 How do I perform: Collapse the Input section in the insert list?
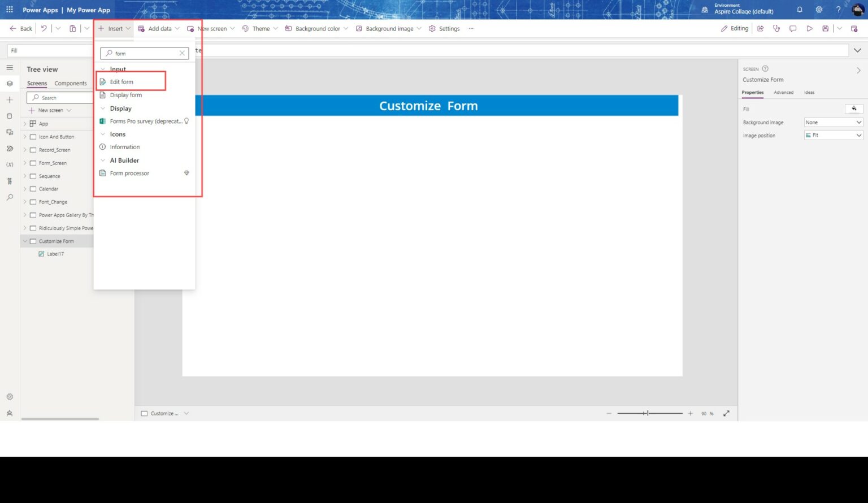point(103,69)
